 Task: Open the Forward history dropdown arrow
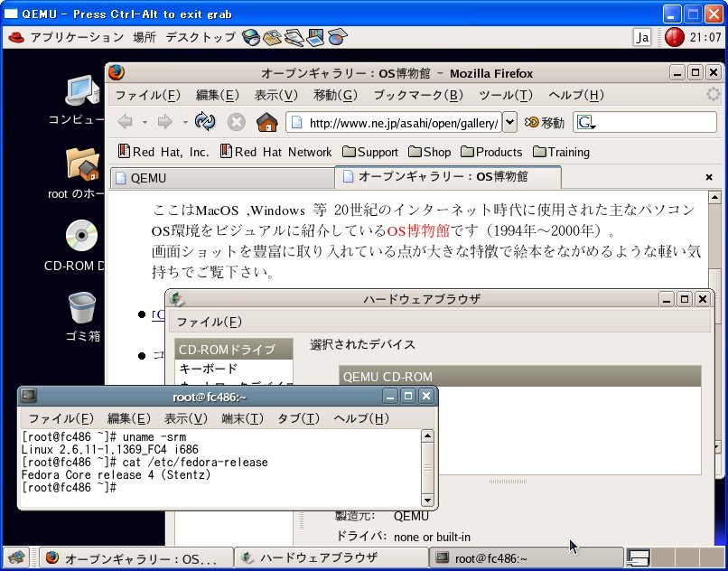point(185,123)
